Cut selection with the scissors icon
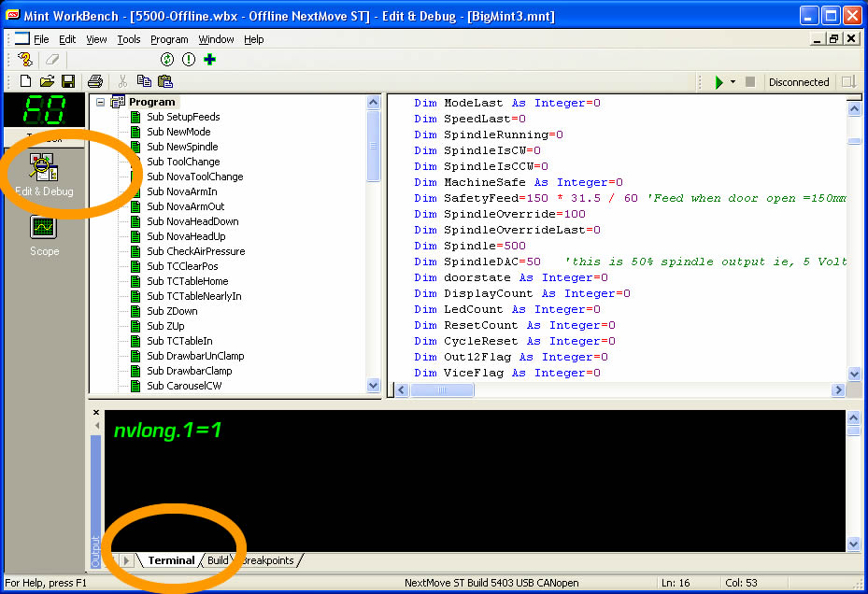Screen dimensions: 868x594 pyautogui.click(x=122, y=81)
